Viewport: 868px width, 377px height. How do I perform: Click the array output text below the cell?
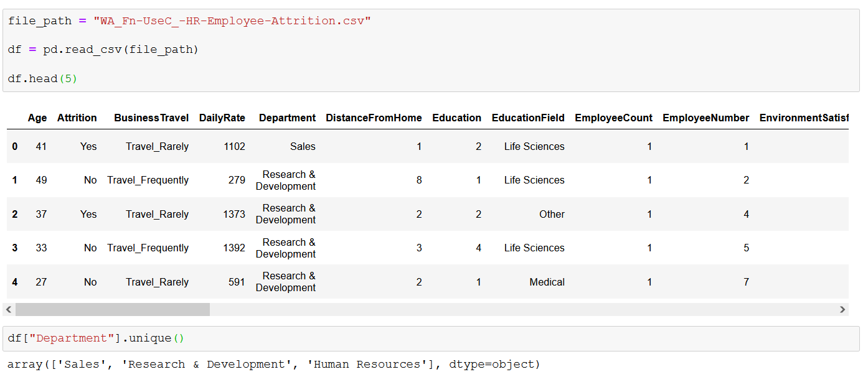click(x=274, y=365)
